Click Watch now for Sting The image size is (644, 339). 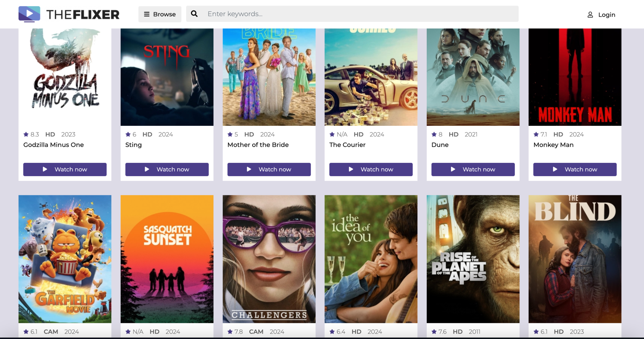[167, 169]
